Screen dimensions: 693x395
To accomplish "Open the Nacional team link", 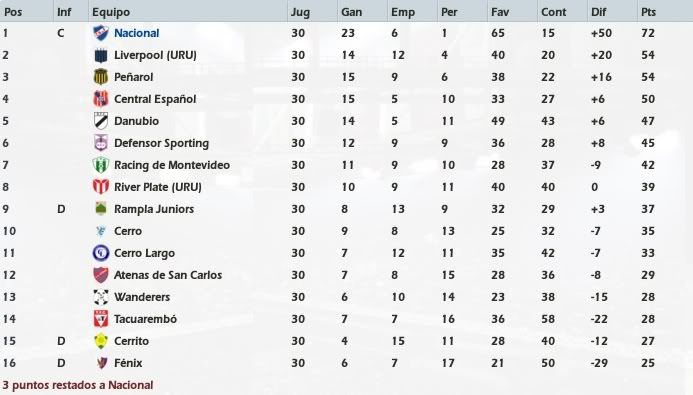I will pyautogui.click(x=136, y=33).
